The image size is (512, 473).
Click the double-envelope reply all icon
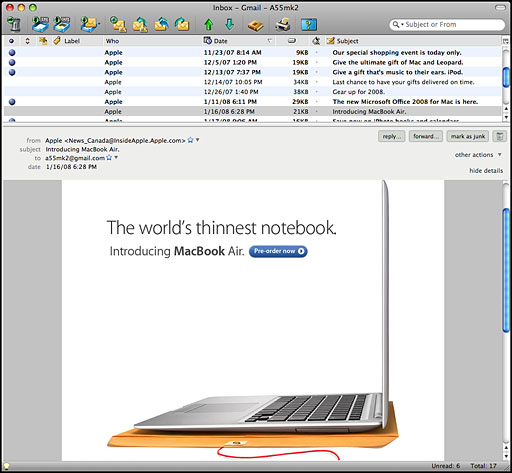(x=140, y=24)
